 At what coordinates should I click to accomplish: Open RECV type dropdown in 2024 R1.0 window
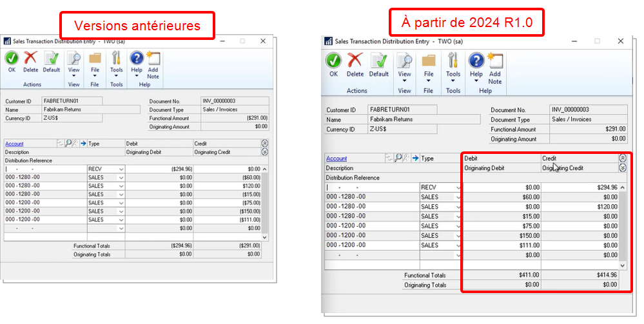click(x=458, y=187)
